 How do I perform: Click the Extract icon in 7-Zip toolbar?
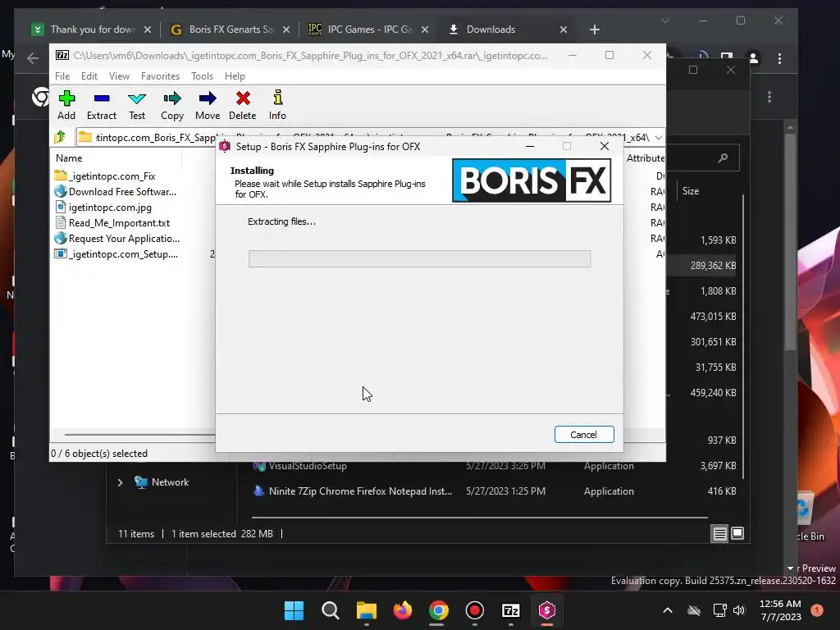(101, 105)
